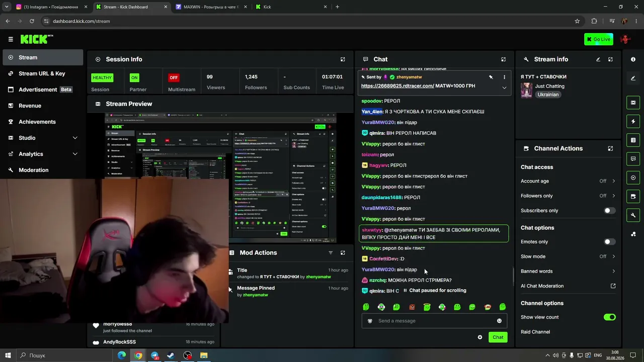The height and width of the screenshot is (362, 644).
Task: Toggle the list widget icon in right rail
Action: tap(633, 140)
